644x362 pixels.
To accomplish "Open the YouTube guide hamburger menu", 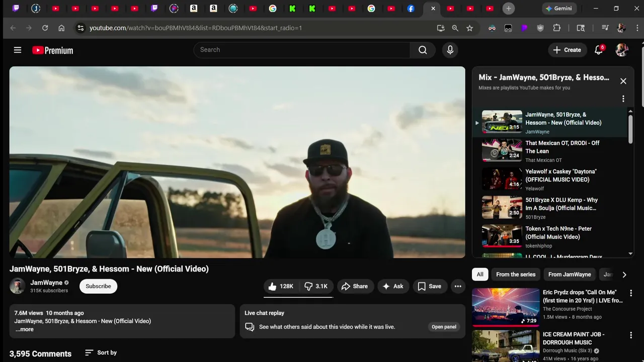I will tap(18, 50).
